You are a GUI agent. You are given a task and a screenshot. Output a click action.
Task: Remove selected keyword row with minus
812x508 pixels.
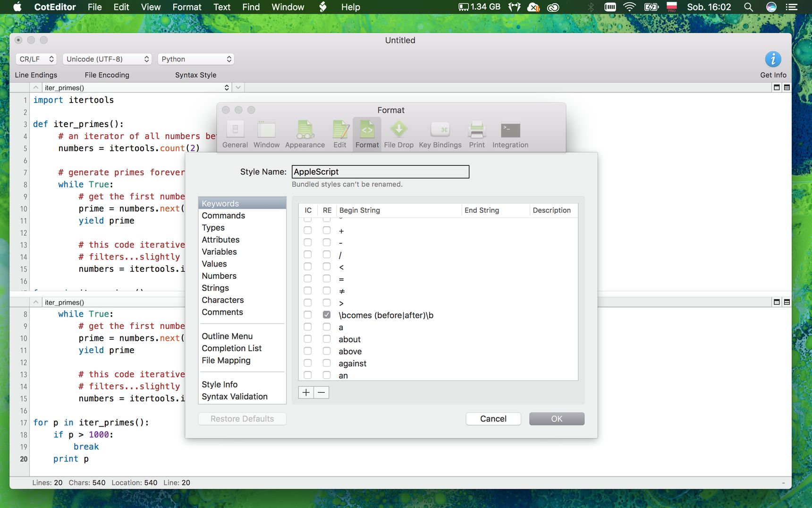[321, 392]
